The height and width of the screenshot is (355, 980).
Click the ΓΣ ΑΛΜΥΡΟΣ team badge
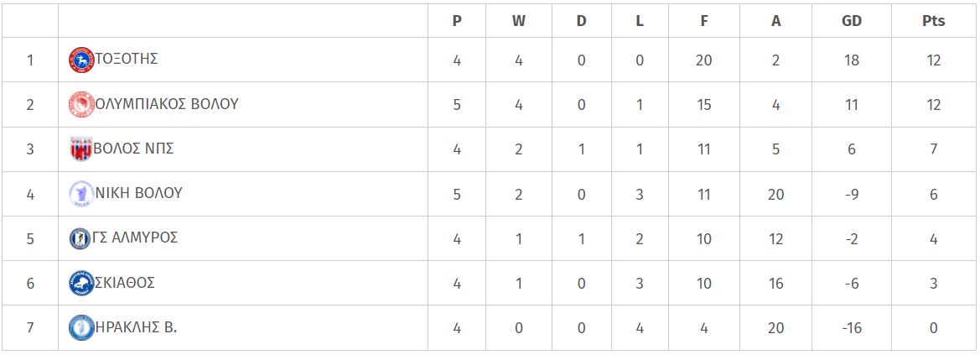coord(80,238)
